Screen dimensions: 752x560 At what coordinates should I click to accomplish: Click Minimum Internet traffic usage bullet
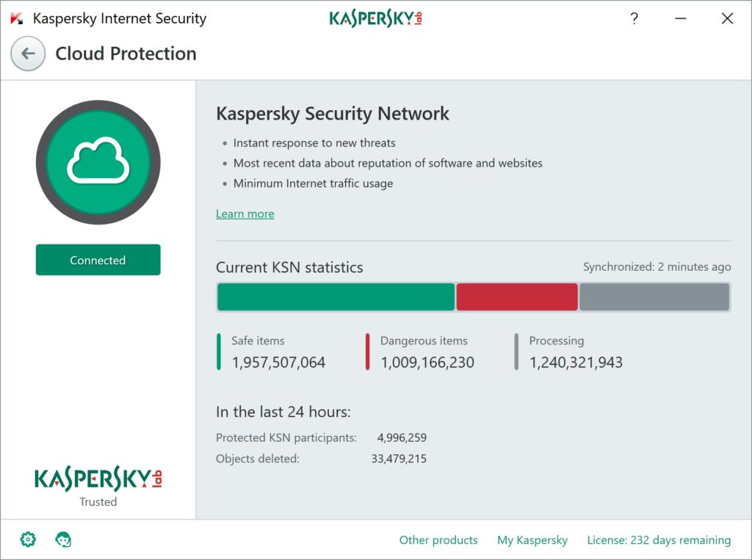(x=313, y=183)
